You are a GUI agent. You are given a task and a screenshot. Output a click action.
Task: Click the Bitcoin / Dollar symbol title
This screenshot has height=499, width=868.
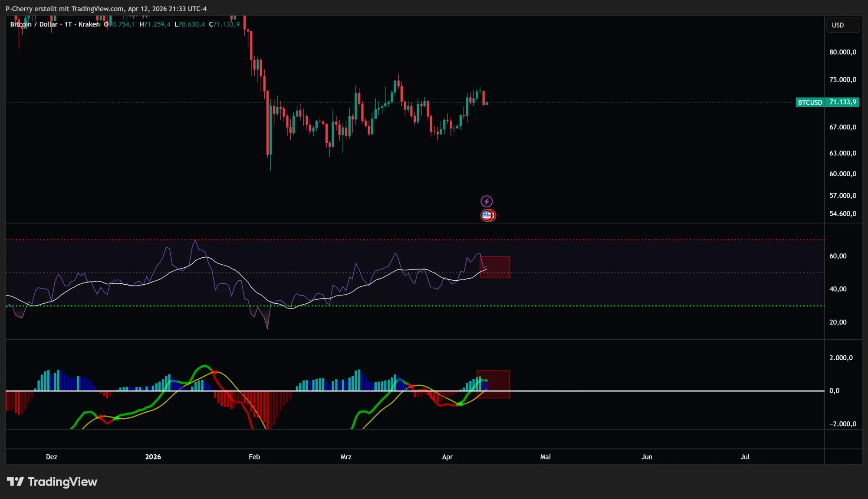point(34,24)
